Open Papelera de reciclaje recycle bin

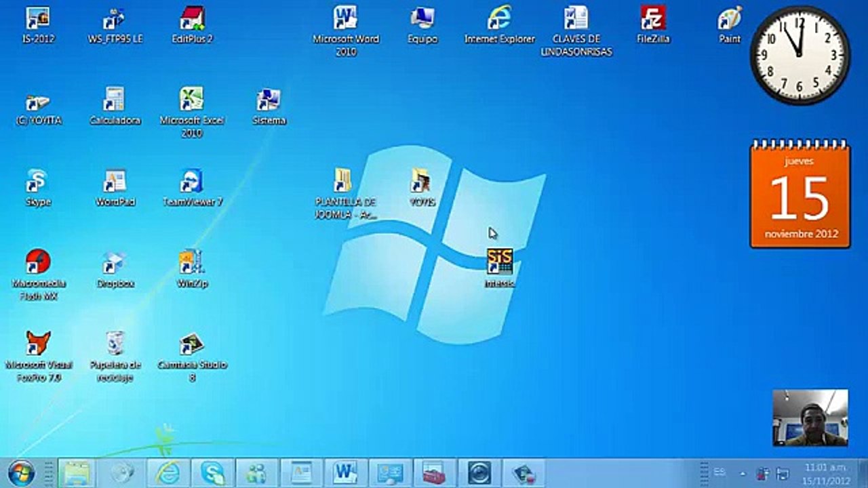(x=115, y=357)
